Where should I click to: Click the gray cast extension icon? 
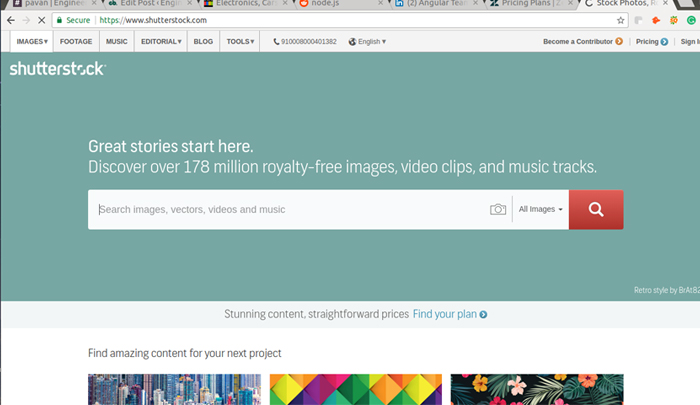coord(638,20)
